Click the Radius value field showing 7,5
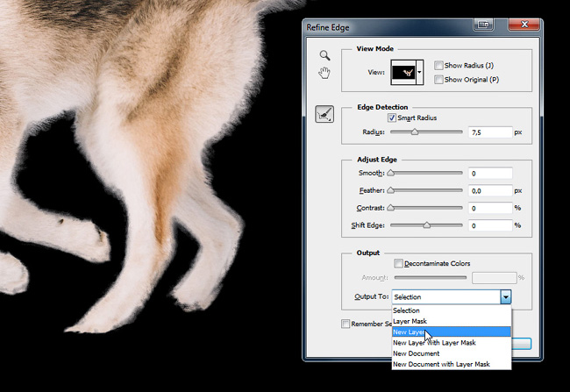Screen dimensions: 570x392 tap(490, 132)
